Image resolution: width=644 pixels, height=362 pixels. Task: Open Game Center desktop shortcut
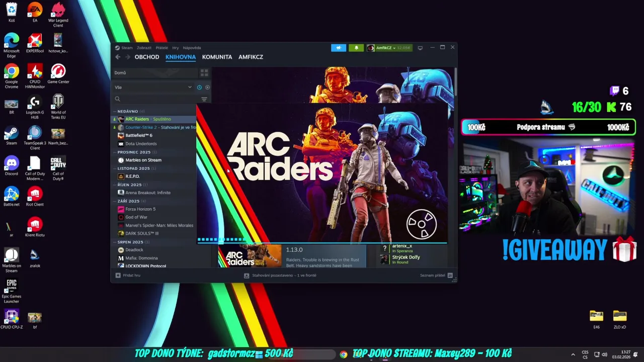coord(58,74)
